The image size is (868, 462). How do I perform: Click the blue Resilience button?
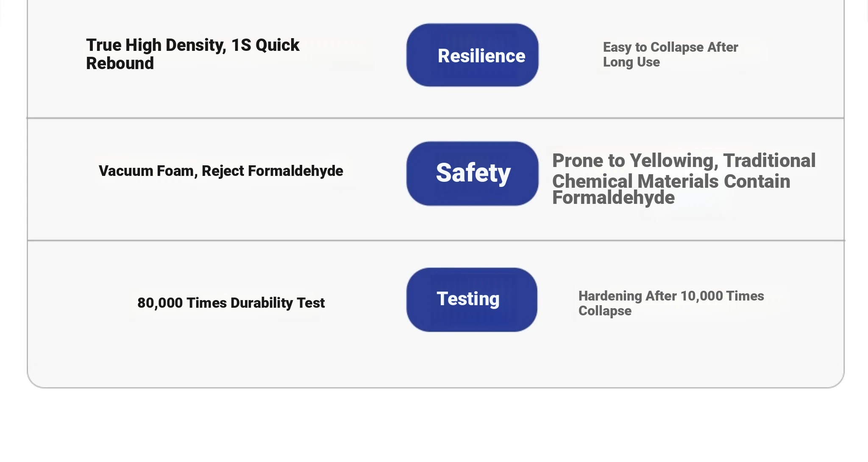[x=472, y=55]
